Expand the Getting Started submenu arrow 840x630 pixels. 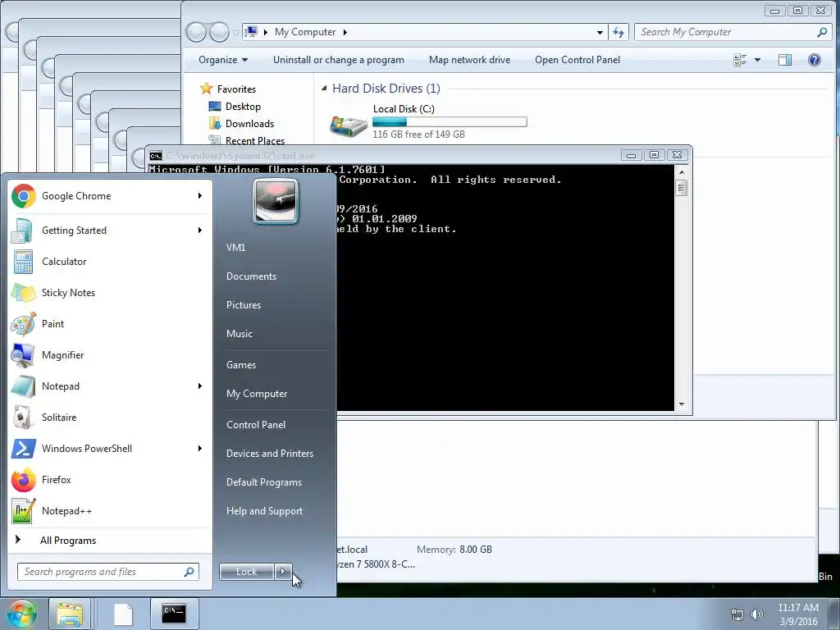[x=200, y=231]
